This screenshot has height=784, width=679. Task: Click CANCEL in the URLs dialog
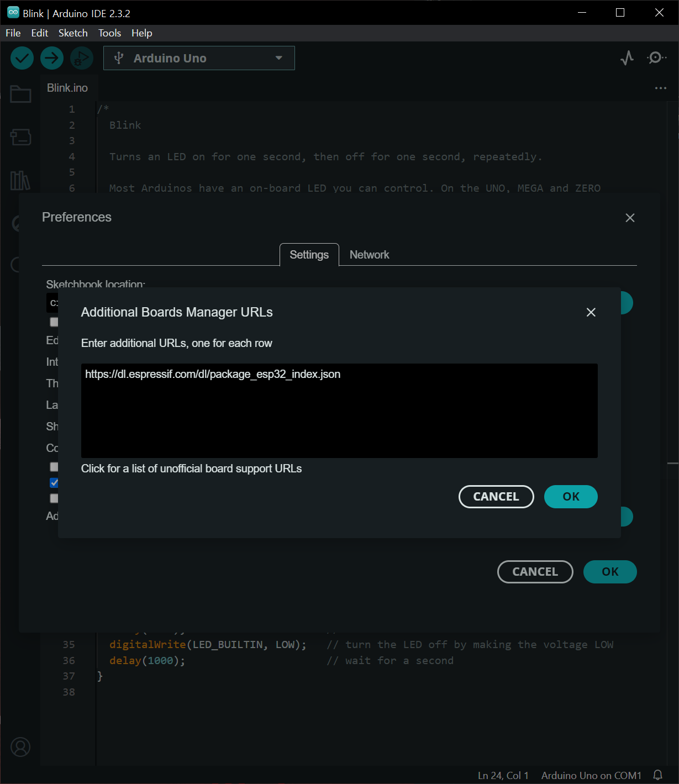tap(496, 497)
